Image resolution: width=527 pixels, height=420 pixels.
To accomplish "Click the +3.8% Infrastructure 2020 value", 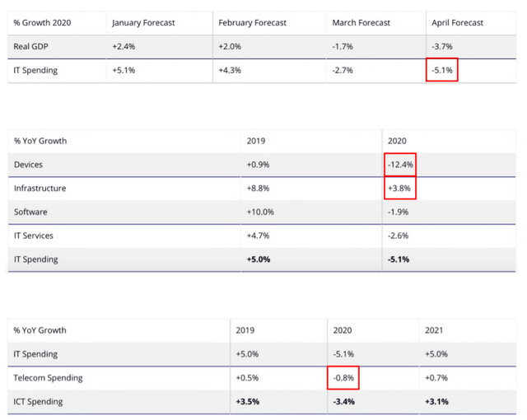I will click(x=399, y=189).
